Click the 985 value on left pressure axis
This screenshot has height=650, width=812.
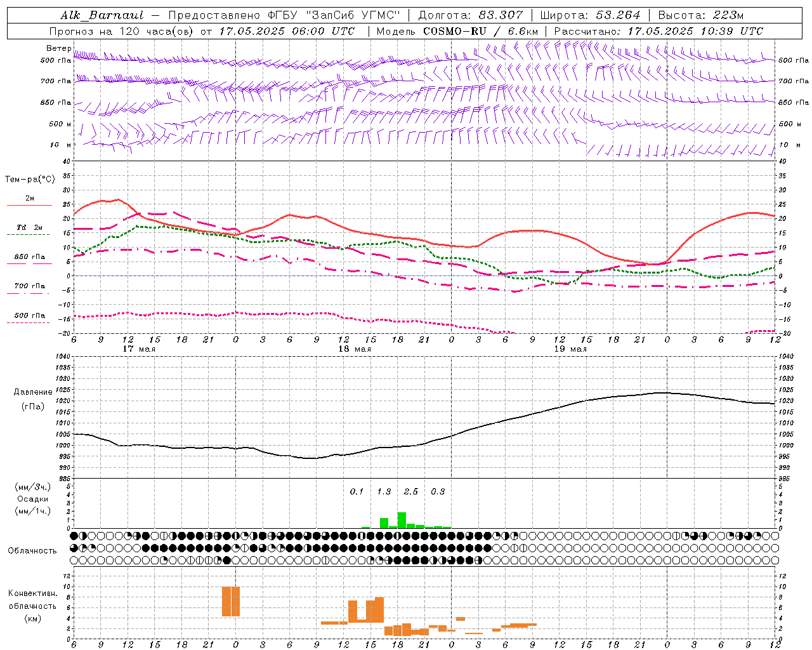[x=64, y=479]
